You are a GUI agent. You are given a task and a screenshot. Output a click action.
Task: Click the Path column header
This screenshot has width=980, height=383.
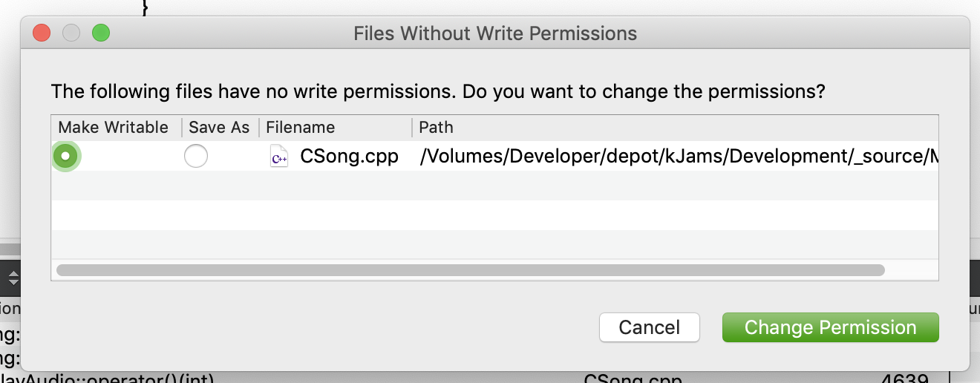coord(436,127)
